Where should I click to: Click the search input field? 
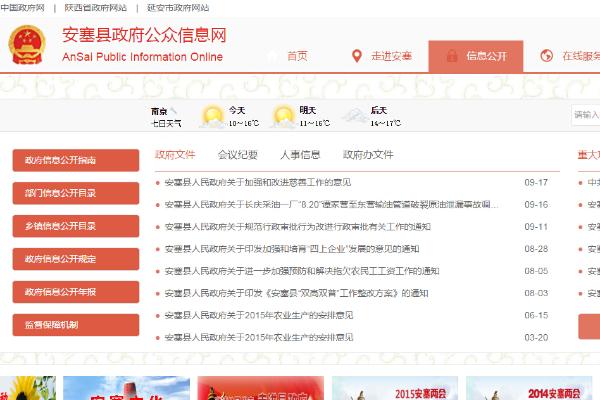[586, 115]
